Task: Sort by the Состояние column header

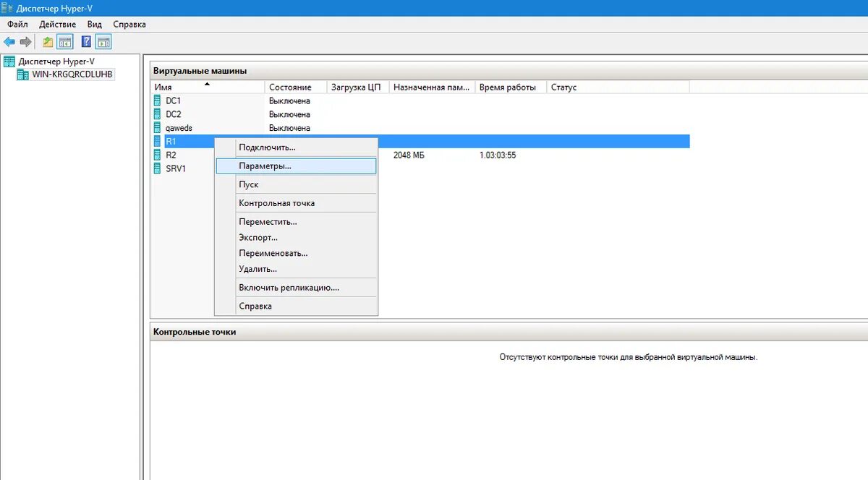Action: point(296,87)
